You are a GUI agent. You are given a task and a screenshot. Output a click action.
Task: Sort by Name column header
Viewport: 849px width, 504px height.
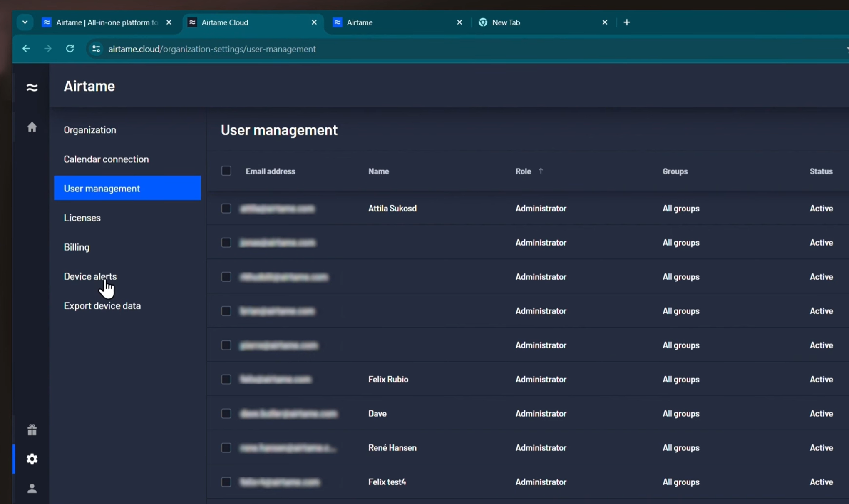[x=379, y=171]
